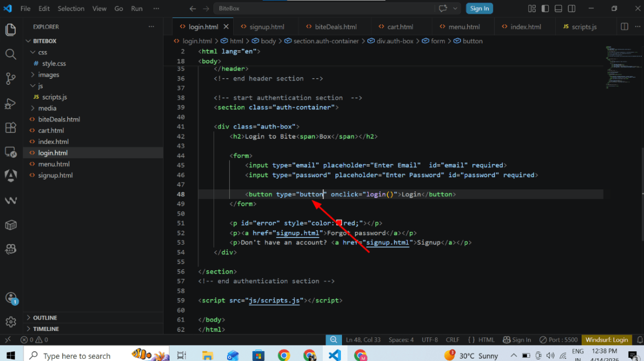
Task: Open the Extensions view
Action: 11,128
